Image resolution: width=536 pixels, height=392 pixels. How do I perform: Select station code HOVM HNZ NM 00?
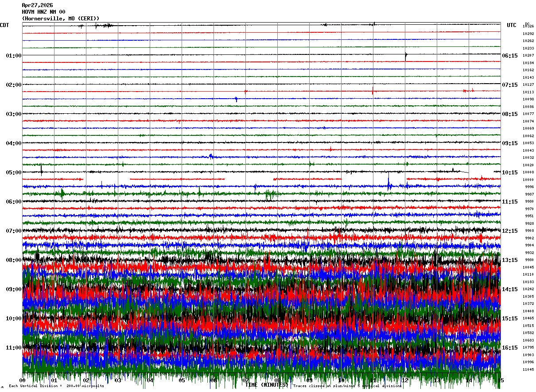point(43,12)
